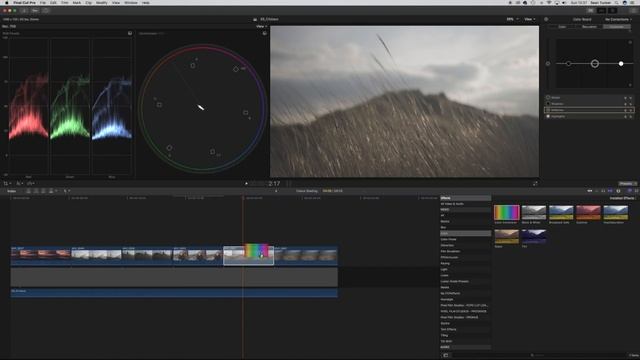This screenshot has height=360, width=640.
Task: Select the Film Emulation effects category
Action: 465,251
